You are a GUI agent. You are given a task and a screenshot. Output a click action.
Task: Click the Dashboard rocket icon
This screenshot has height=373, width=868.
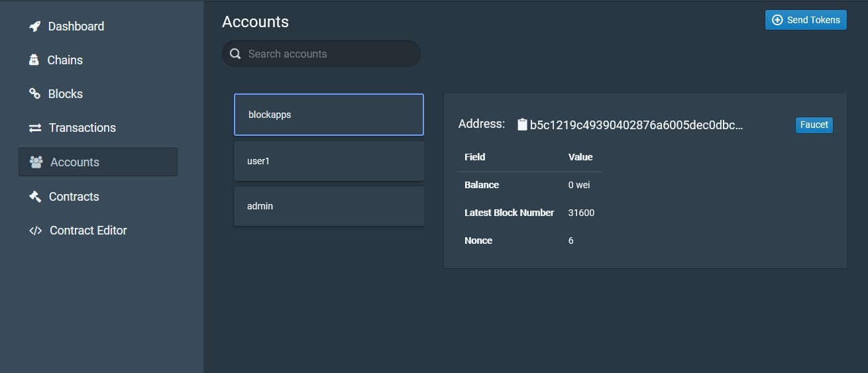[35, 27]
